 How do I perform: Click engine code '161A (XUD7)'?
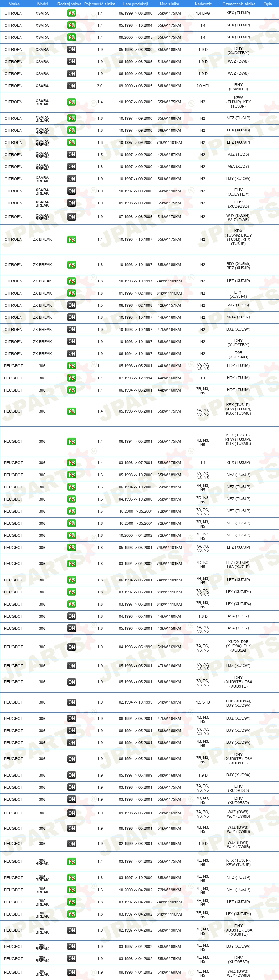(x=238, y=317)
